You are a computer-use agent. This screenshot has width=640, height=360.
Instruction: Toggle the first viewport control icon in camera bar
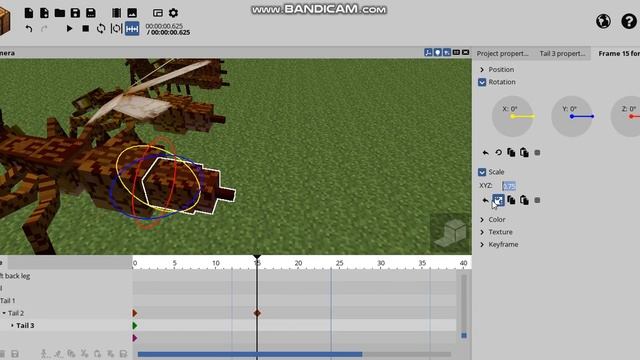coord(428,53)
